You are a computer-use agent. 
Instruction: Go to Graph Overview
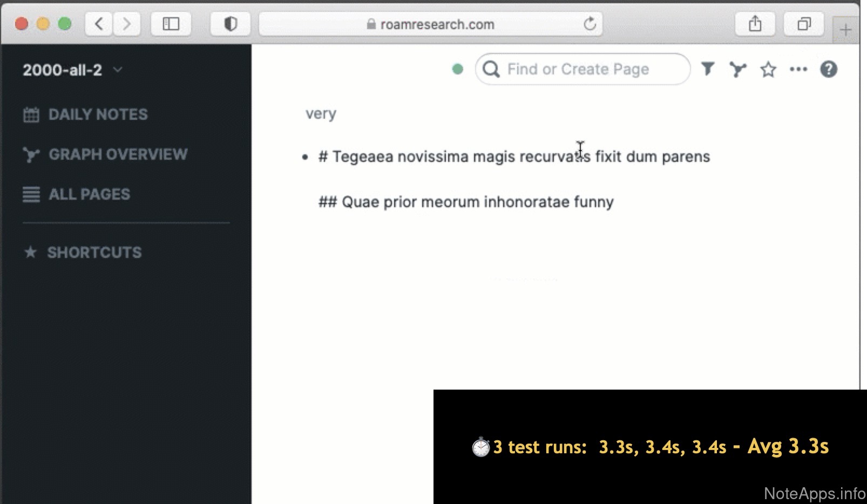[x=118, y=154]
